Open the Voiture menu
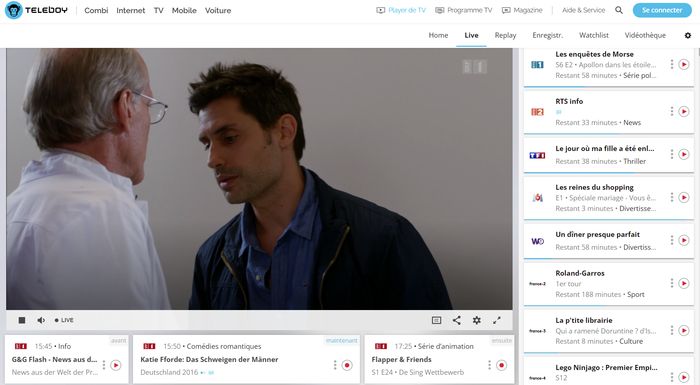This screenshot has height=385, width=700. click(x=218, y=10)
